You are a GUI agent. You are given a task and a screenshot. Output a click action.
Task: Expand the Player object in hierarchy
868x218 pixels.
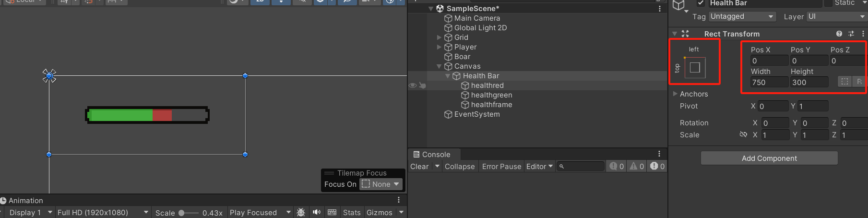click(x=439, y=47)
